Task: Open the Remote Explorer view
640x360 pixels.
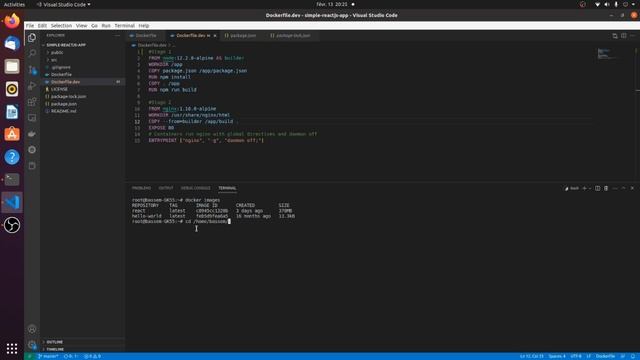Action: pos(32,118)
